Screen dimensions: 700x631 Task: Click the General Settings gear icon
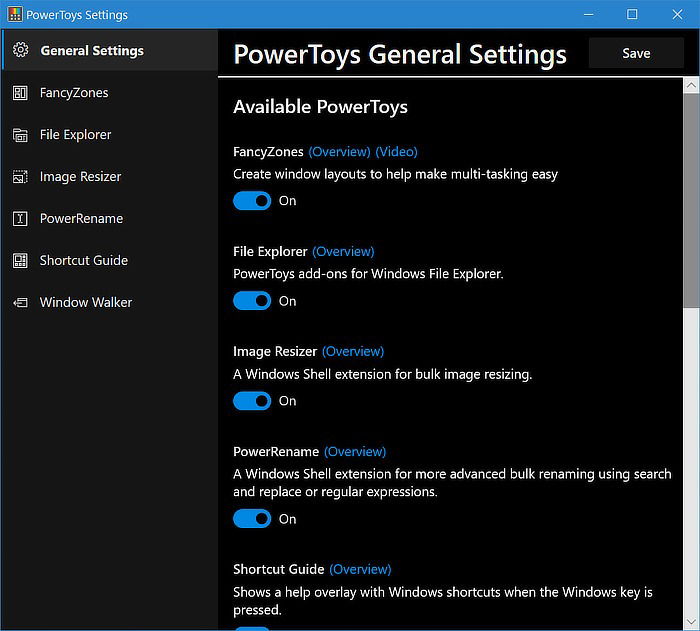[x=21, y=50]
